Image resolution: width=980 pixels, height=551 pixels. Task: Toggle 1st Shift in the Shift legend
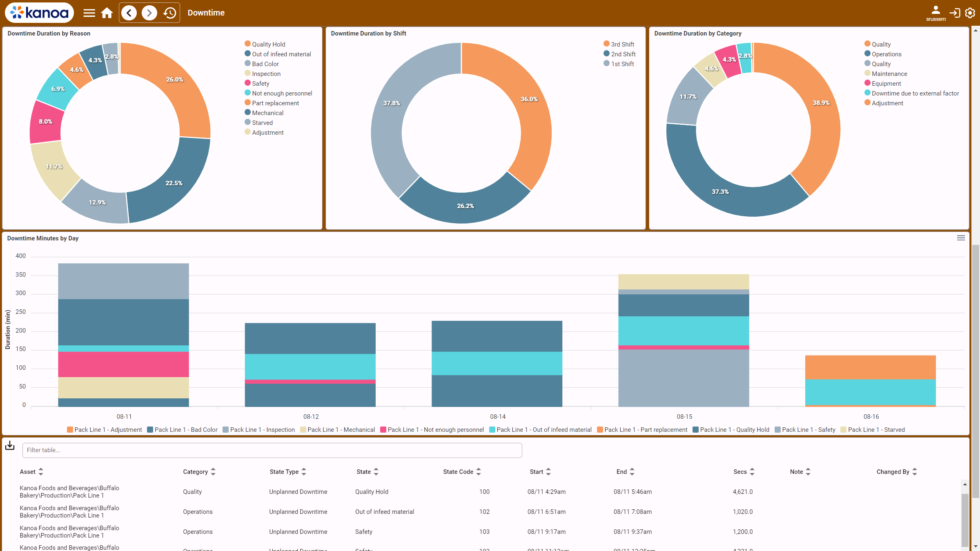point(619,64)
